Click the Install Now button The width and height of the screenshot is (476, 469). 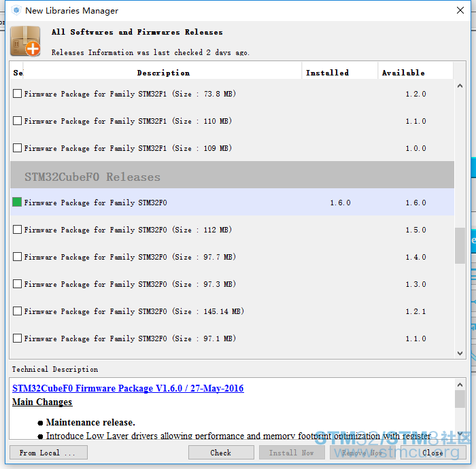click(292, 453)
